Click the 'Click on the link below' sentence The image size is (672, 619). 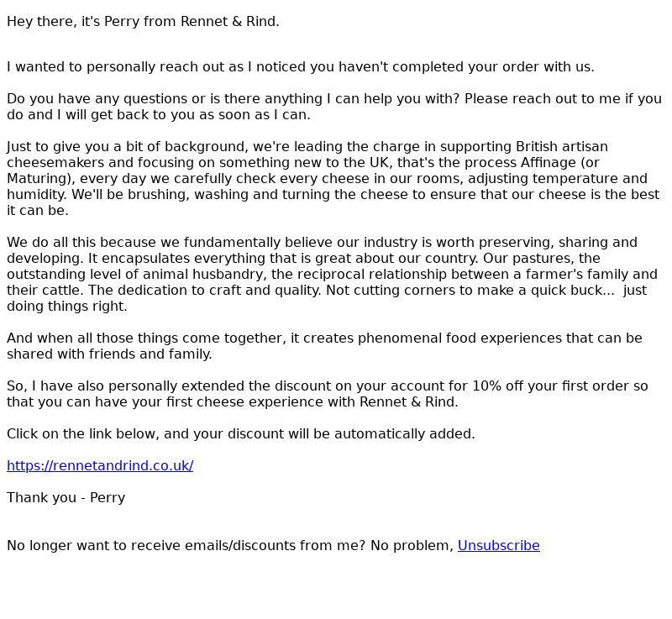point(241,434)
